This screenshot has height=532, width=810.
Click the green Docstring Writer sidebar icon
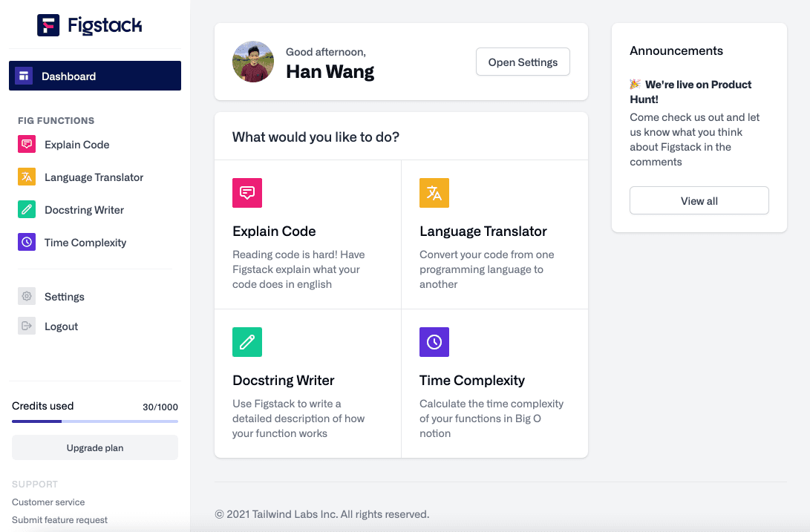click(x=27, y=210)
